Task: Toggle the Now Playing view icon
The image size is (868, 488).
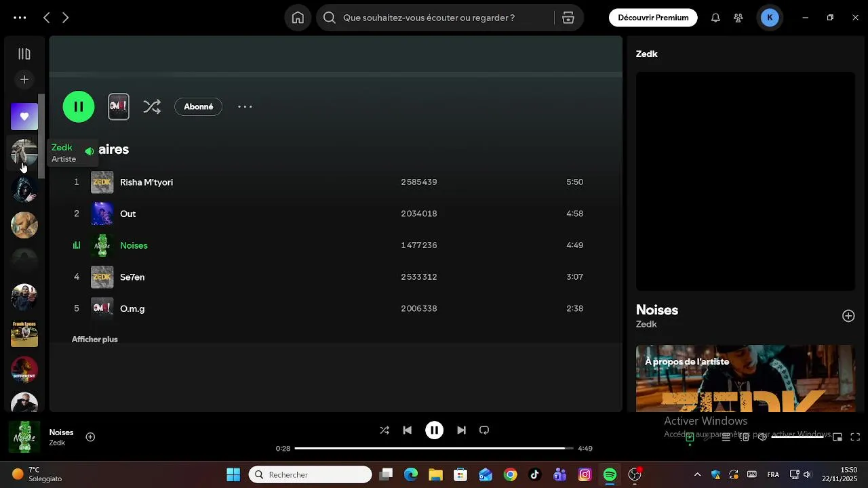Action: (x=690, y=437)
